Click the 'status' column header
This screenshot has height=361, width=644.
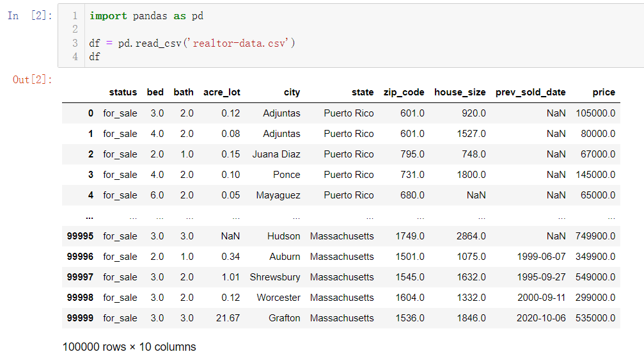[123, 92]
